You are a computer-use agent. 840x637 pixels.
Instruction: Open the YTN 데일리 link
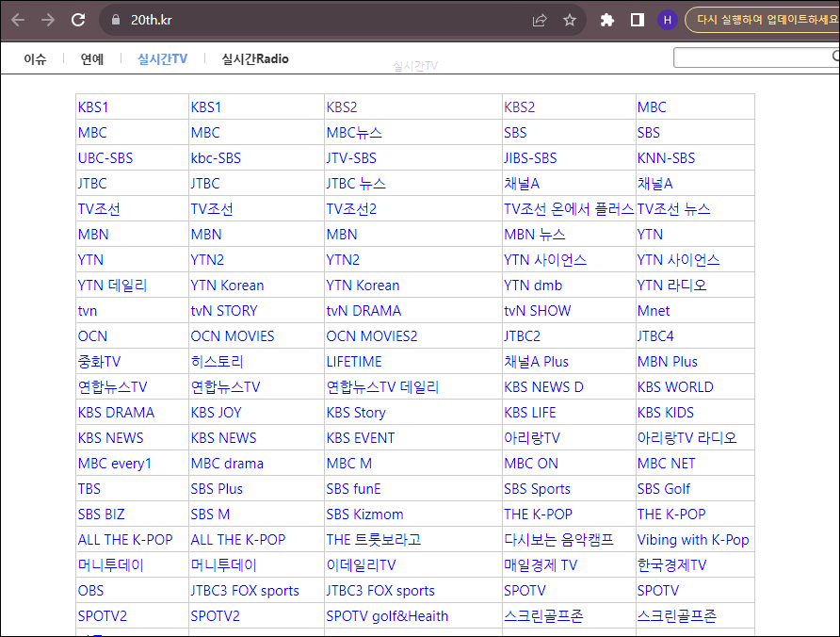click(112, 286)
